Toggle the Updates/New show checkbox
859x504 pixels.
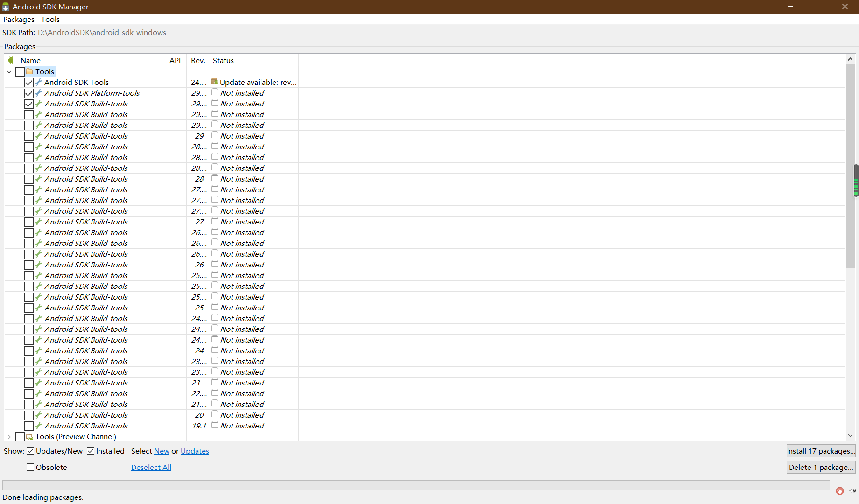click(x=30, y=451)
